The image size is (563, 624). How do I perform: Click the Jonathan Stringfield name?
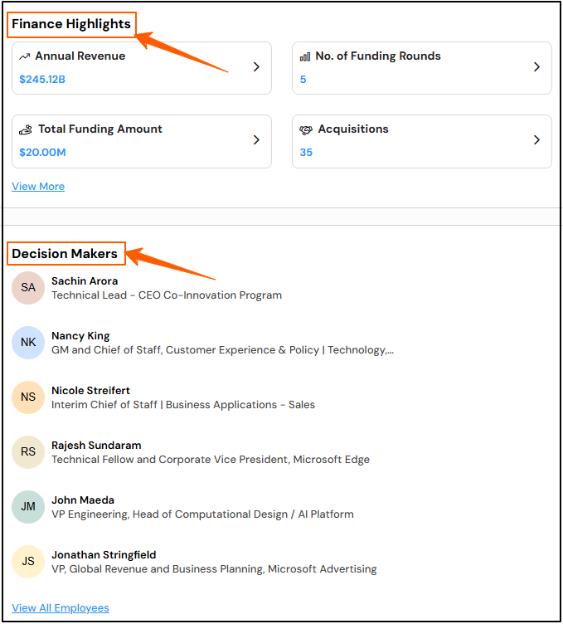click(x=104, y=555)
